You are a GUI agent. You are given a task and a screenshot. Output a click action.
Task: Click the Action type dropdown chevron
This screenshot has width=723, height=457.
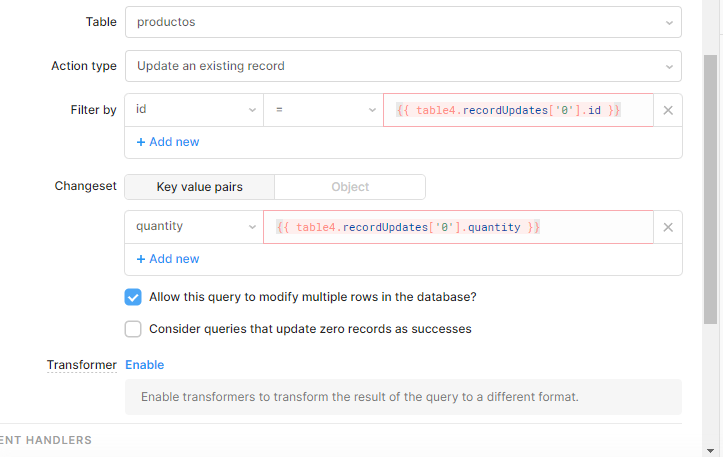669,67
